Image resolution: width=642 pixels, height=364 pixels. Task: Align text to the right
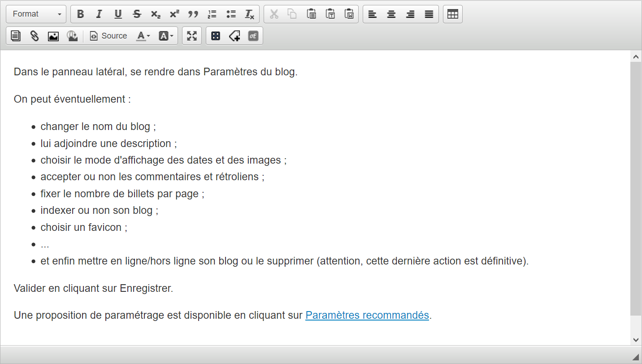coord(410,14)
